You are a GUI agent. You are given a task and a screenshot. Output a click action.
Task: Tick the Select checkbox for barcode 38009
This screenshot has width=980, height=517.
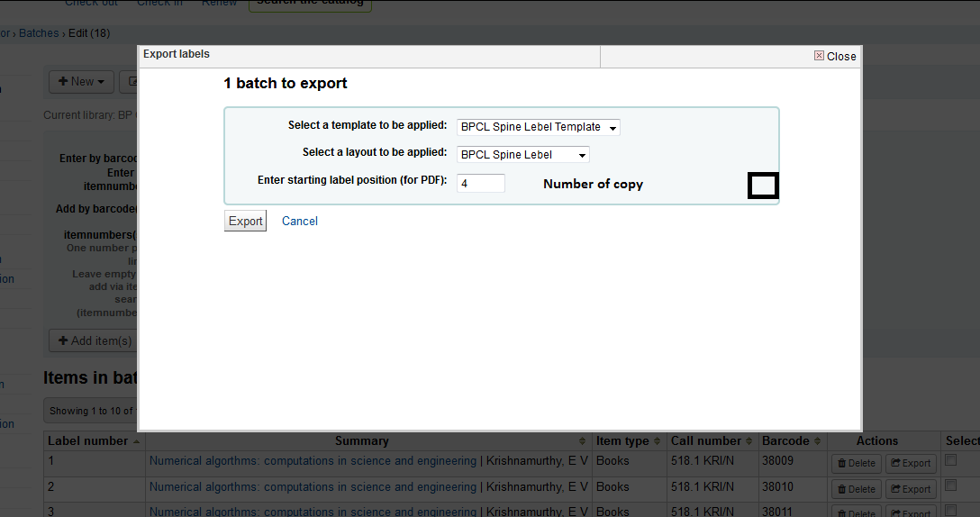950,460
